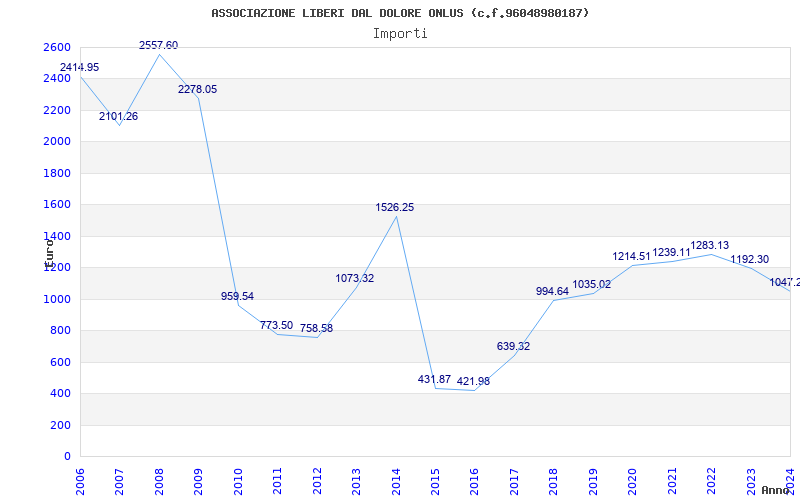
Task: Select data label 1035.02
Action: coord(592,285)
